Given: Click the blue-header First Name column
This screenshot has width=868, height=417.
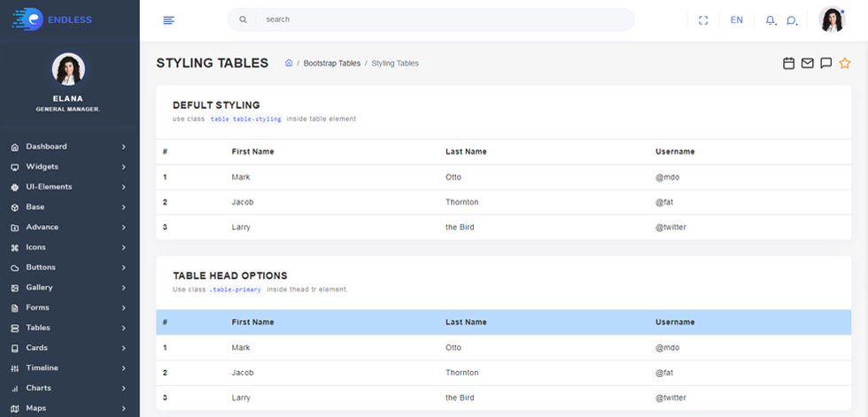Looking at the screenshot, I should click(252, 322).
